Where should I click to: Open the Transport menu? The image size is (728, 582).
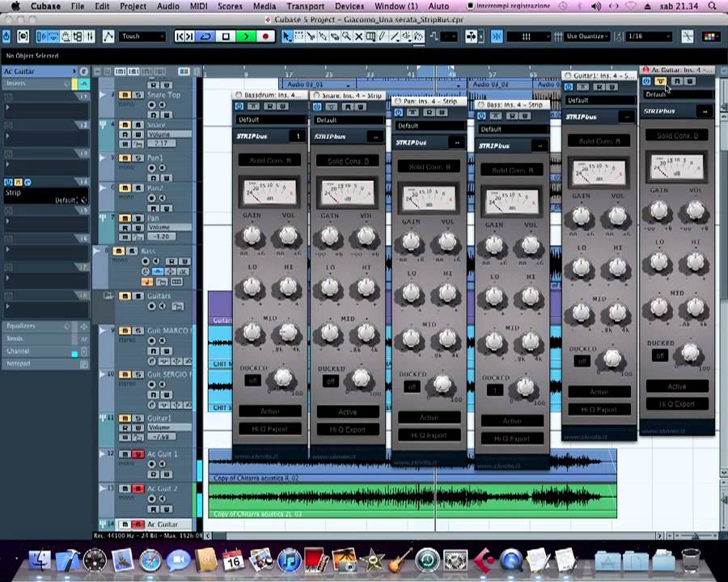coord(305,6)
